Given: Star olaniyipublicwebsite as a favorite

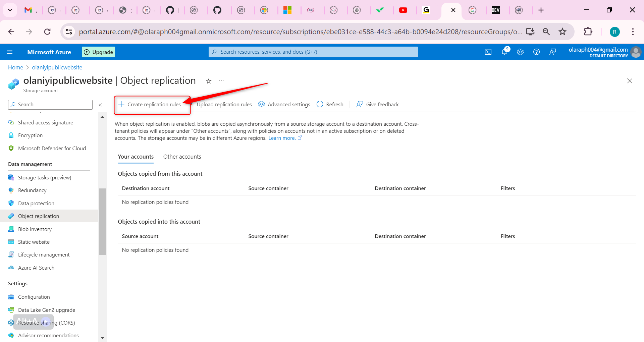Looking at the screenshot, I should [209, 81].
